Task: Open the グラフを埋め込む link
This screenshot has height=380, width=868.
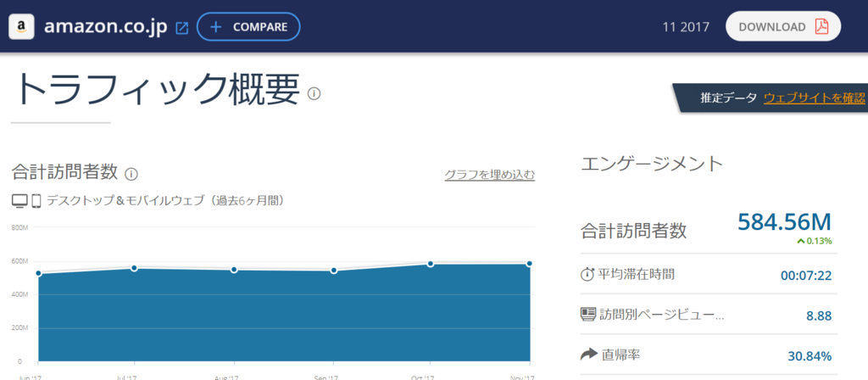Action: click(x=490, y=175)
